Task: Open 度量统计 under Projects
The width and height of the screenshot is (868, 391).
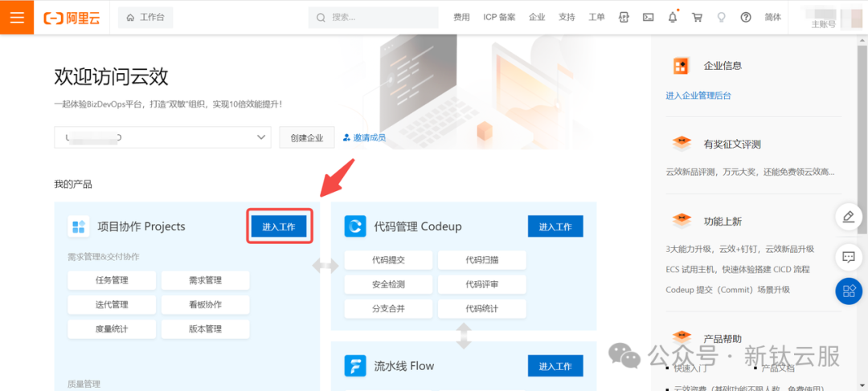Action: click(112, 329)
